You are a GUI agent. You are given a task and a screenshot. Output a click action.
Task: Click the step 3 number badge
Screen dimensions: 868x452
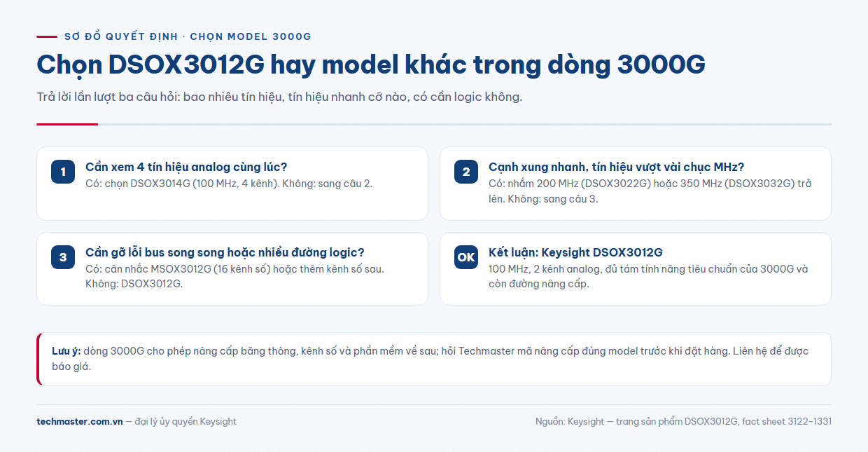click(63, 257)
